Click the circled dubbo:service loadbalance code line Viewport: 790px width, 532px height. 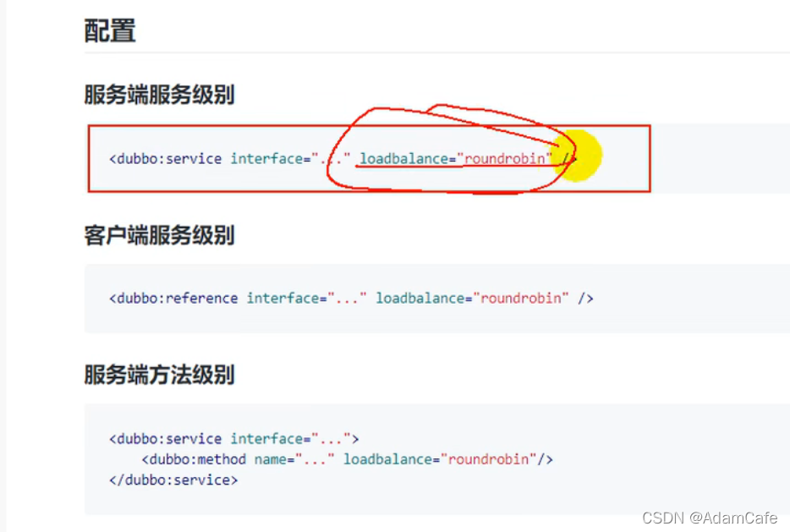pyautogui.click(x=343, y=159)
